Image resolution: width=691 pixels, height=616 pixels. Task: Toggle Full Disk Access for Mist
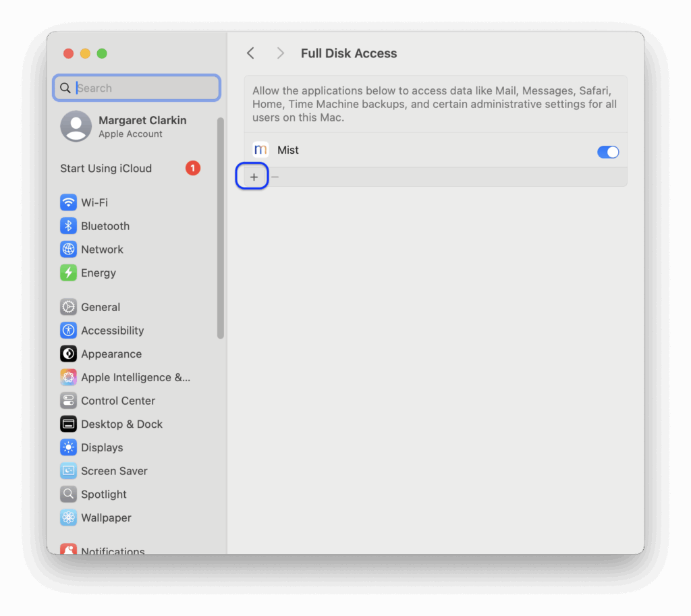point(608,152)
